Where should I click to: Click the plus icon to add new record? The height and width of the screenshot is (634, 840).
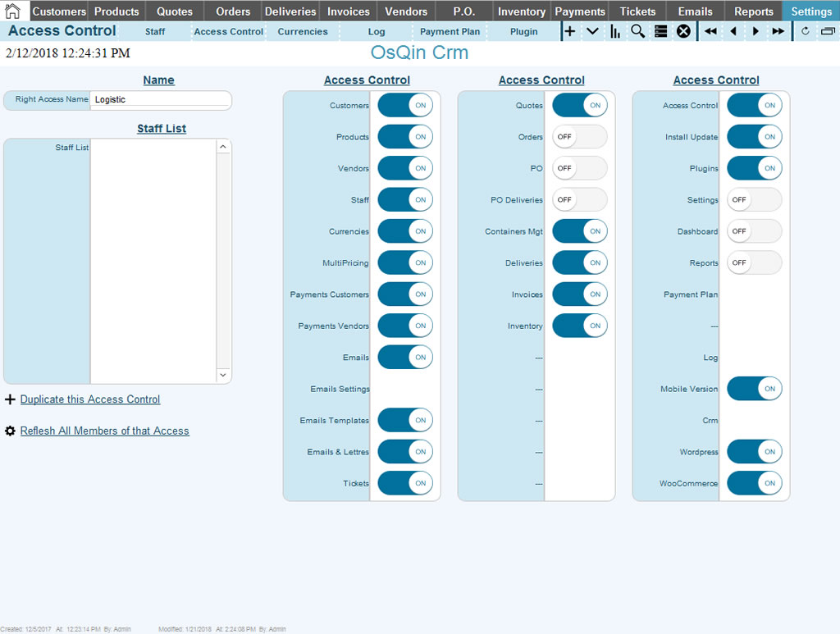pyautogui.click(x=570, y=32)
